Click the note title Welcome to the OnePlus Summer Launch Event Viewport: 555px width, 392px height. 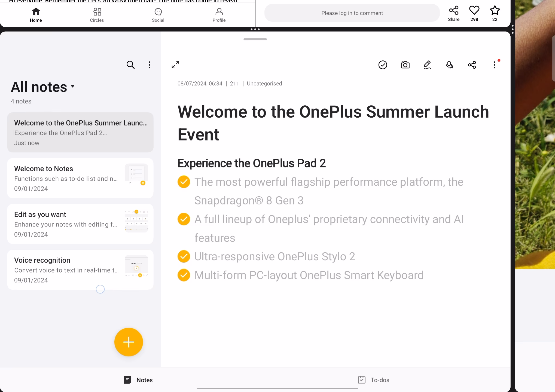click(x=333, y=123)
